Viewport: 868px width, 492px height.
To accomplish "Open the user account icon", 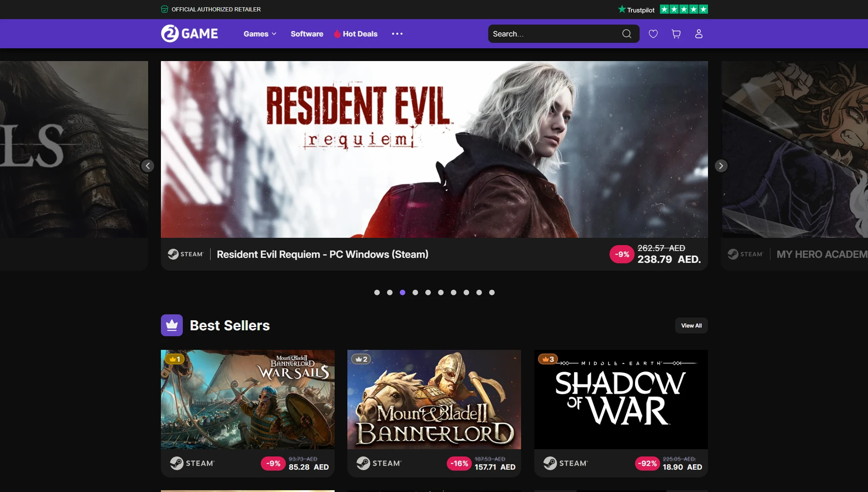I will point(699,34).
